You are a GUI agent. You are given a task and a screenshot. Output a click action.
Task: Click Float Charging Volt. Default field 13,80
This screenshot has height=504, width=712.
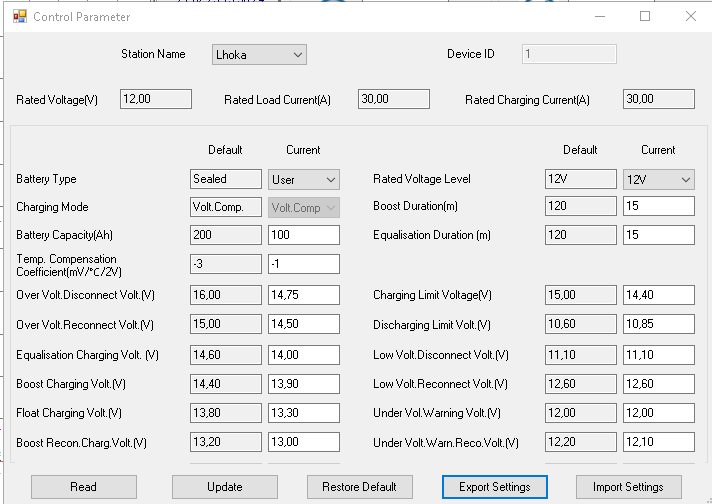pos(226,413)
